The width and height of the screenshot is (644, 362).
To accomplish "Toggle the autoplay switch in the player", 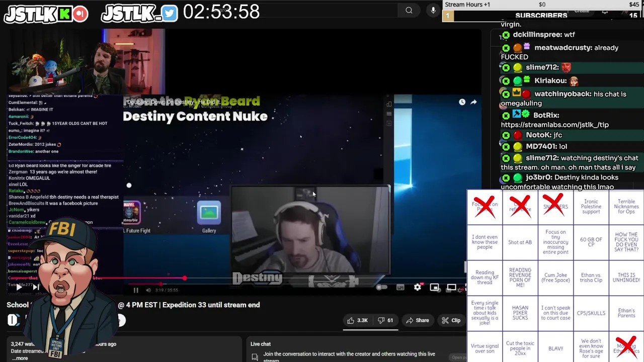I will tap(382, 288).
